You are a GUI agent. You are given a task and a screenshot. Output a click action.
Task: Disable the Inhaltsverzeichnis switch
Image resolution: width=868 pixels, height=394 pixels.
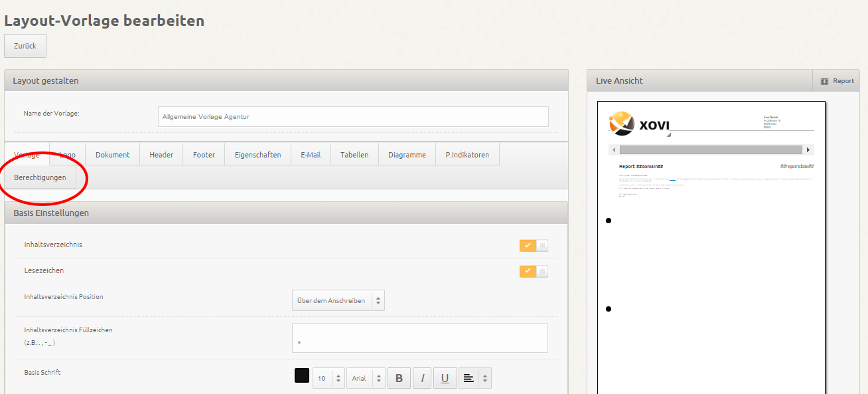[x=534, y=246]
